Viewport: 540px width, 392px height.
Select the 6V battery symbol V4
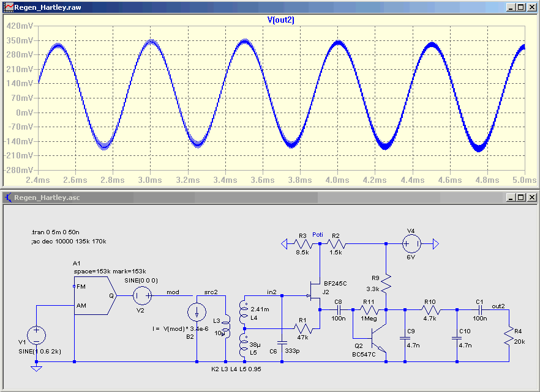(411, 244)
